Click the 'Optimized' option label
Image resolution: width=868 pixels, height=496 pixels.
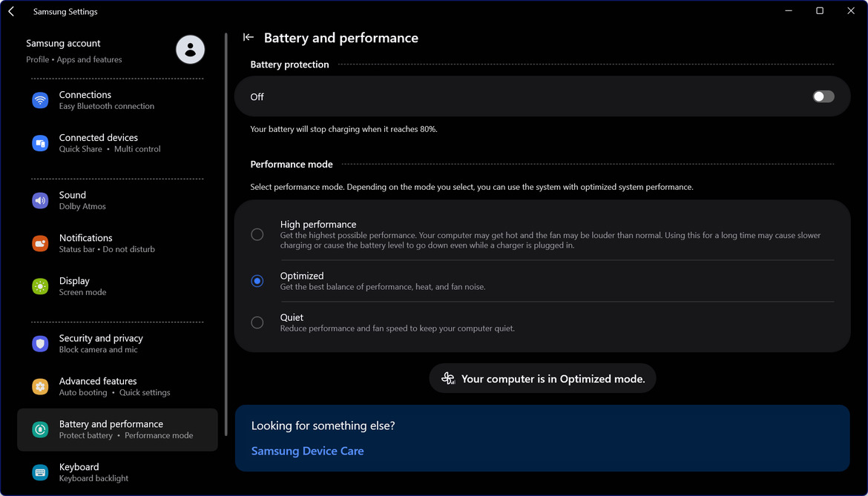(302, 275)
